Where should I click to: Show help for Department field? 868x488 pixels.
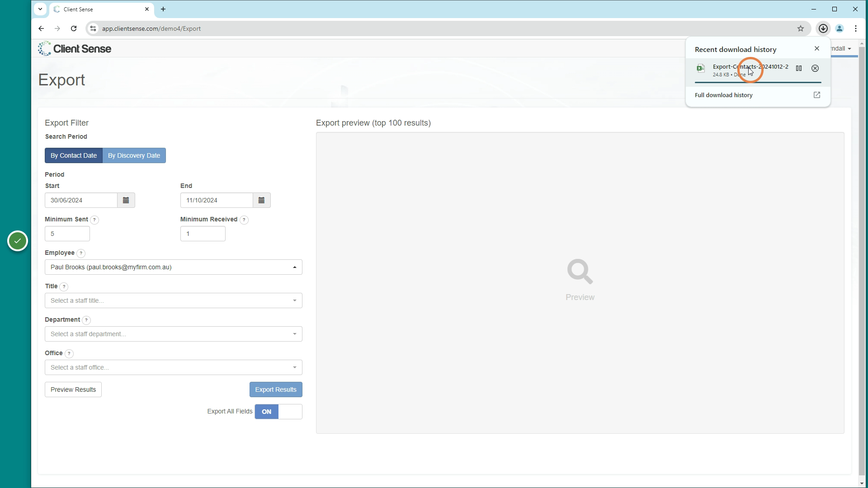tap(86, 320)
